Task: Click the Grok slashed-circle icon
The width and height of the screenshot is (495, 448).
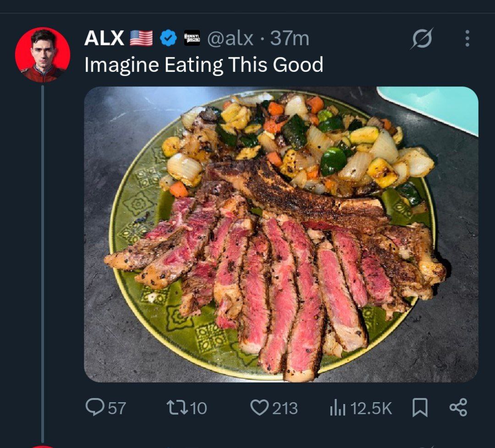Action: (x=421, y=38)
